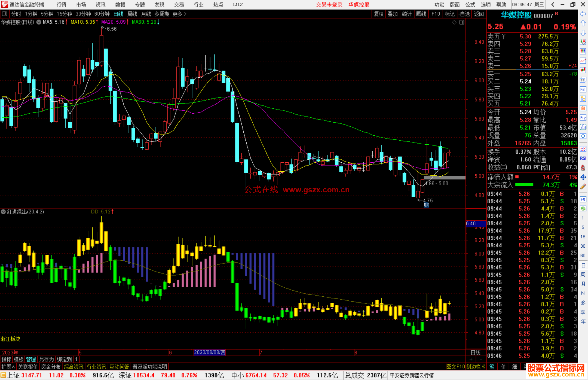Toggle the MA indicator circle next to 华媒控股(日线)
Image resolution: width=588 pixels, height=380 pixels.
[39, 22]
